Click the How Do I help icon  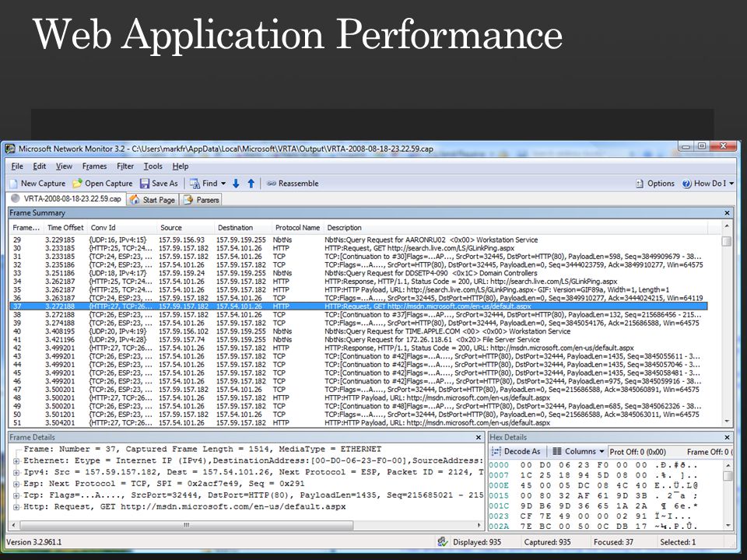(x=686, y=184)
